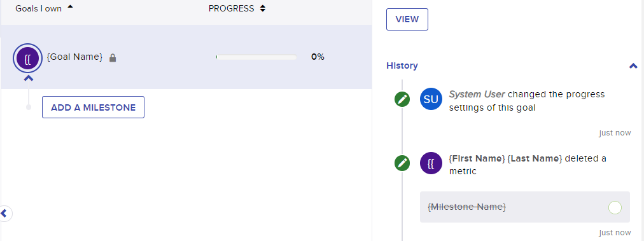Click the timeline dot beside Add a Milestone
644x241 pixels.
(29, 107)
